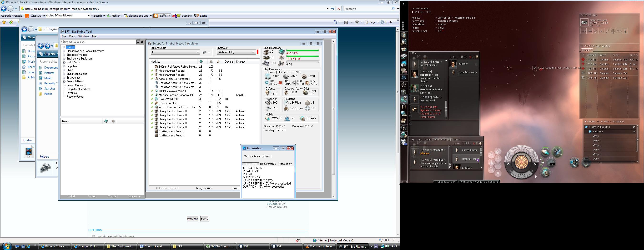Click the zoom in magnifier in EVE HUD

coord(491,155)
